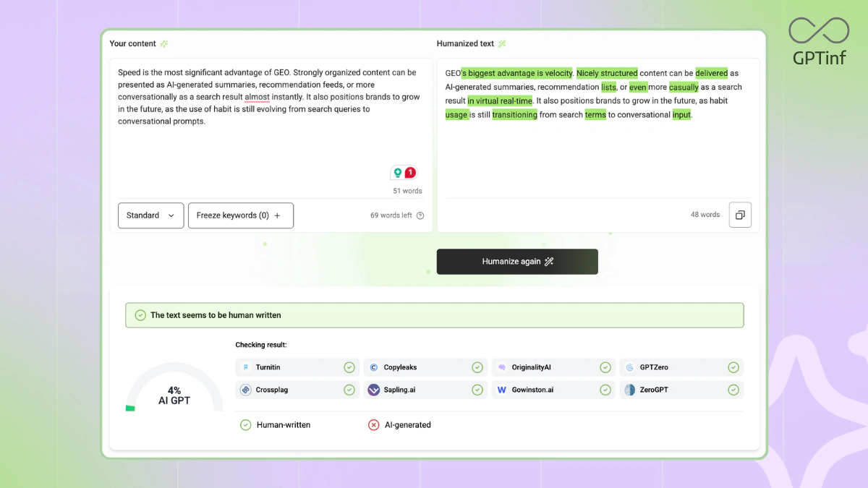Click the Copyleaks green check mark
Image resolution: width=868 pixels, height=488 pixels.
point(477,367)
